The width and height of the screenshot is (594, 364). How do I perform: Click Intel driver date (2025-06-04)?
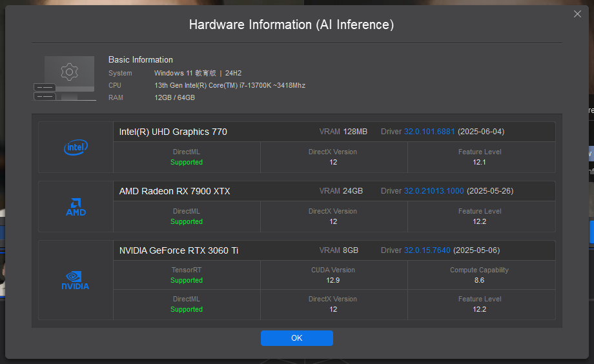pyautogui.click(x=481, y=132)
